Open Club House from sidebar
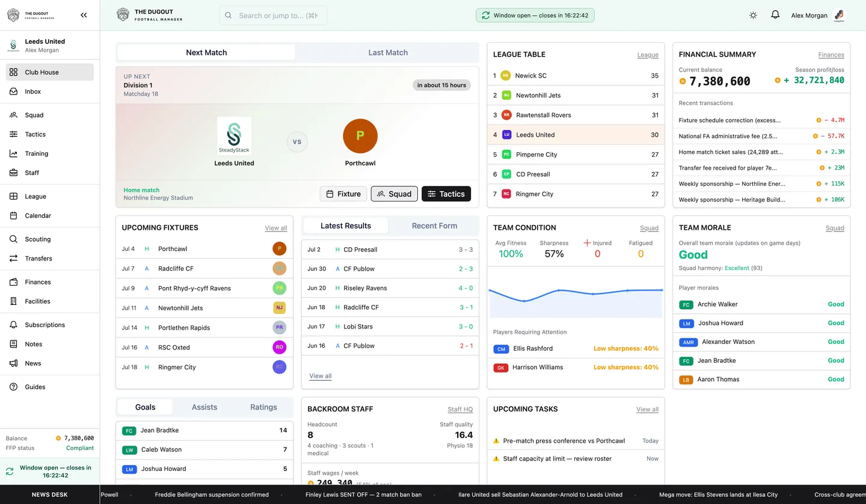 coord(50,72)
